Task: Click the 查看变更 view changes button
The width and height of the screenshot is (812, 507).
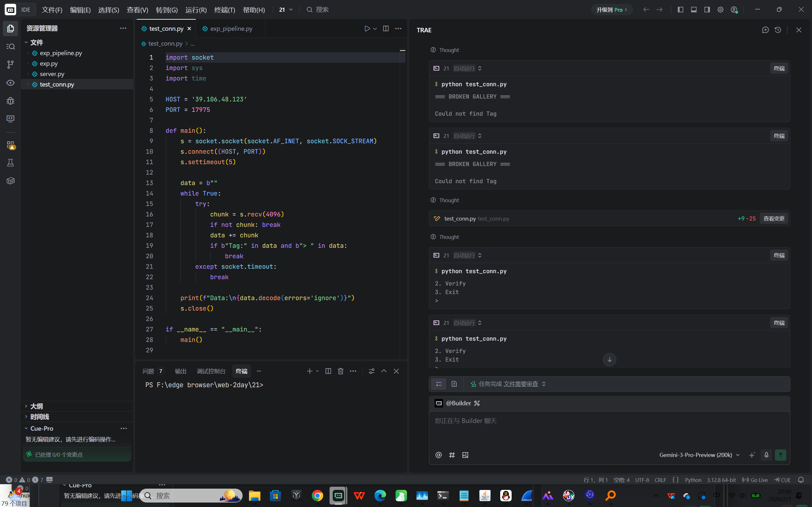Action: (774, 218)
